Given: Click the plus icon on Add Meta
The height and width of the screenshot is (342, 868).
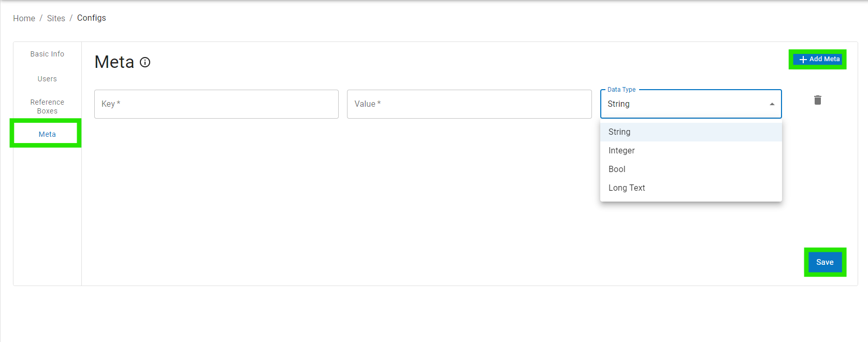Looking at the screenshot, I should coord(803,60).
